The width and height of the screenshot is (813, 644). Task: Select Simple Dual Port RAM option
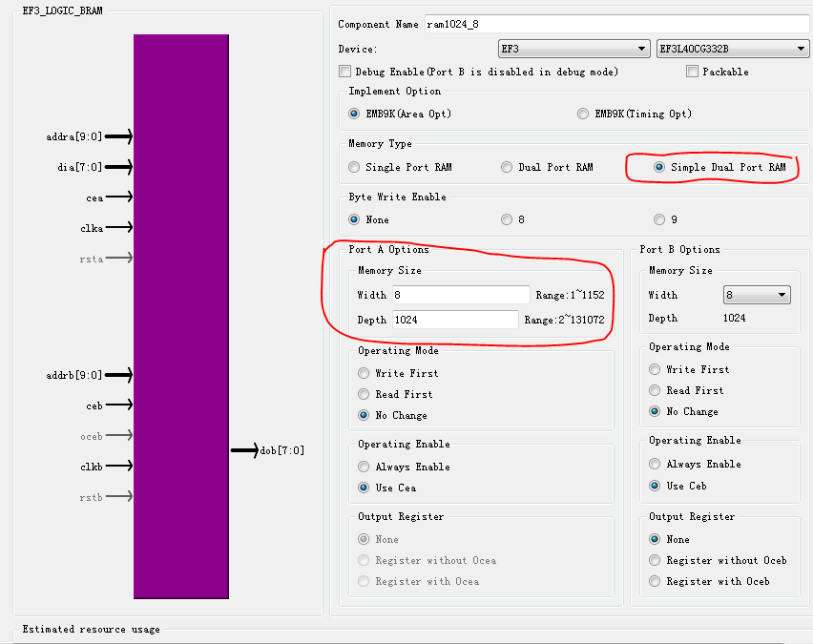pyautogui.click(x=659, y=167)
